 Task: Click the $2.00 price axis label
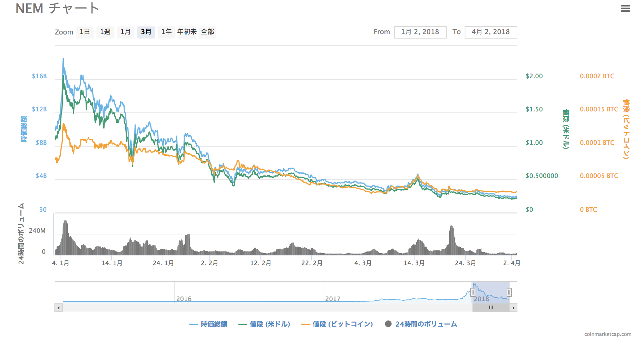(x=534, y=76)
